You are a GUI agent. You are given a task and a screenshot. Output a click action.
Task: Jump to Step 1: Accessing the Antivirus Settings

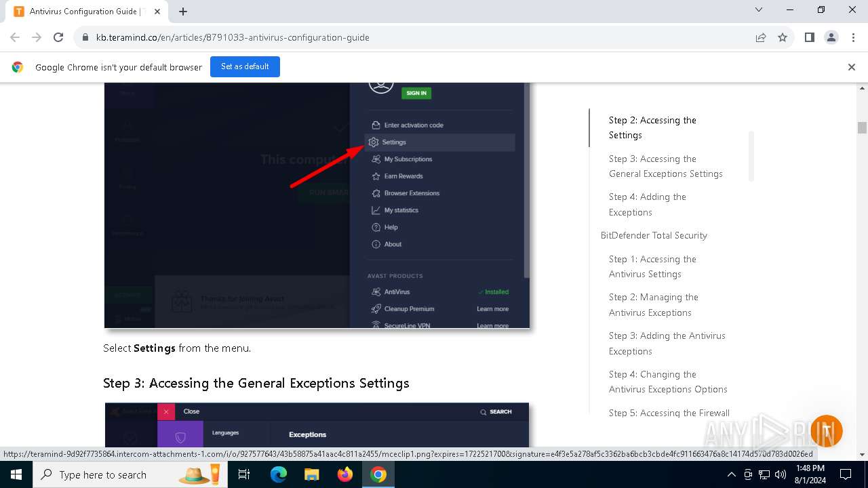coord(652,266)
